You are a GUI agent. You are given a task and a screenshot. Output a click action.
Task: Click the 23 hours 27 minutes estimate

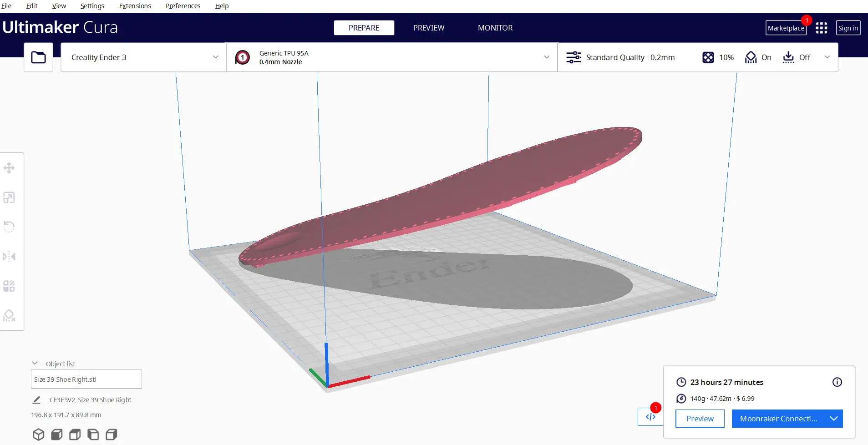(x=727, y=382)
